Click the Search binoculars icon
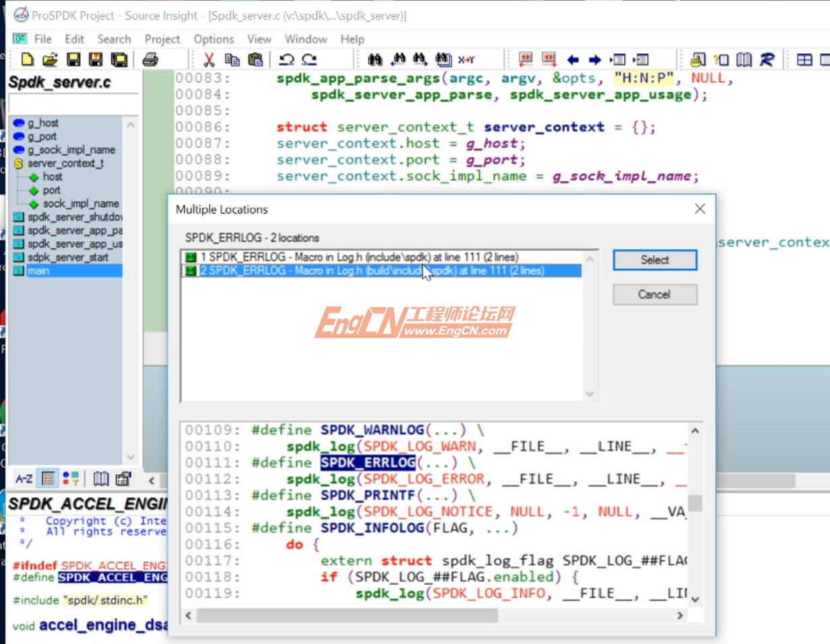Viewport: 830px width, 644px height. pyautogui.click(x=375, y=60)
